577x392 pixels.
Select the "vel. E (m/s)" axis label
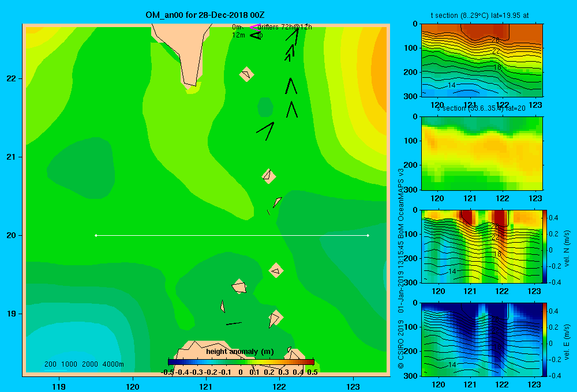567,341
